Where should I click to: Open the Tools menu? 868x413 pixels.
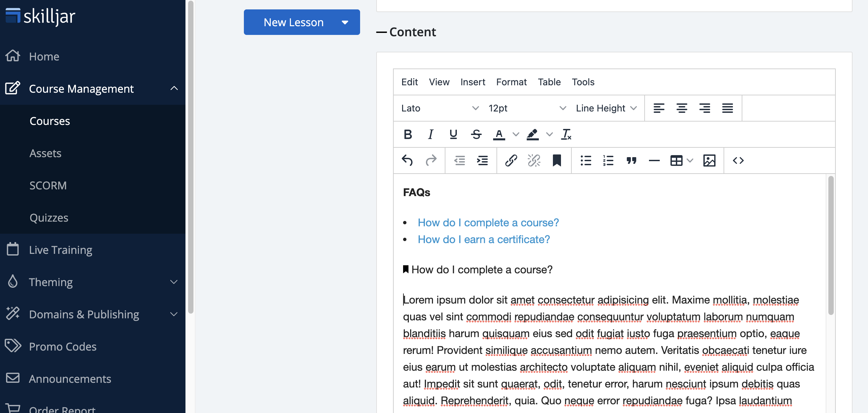583,82
